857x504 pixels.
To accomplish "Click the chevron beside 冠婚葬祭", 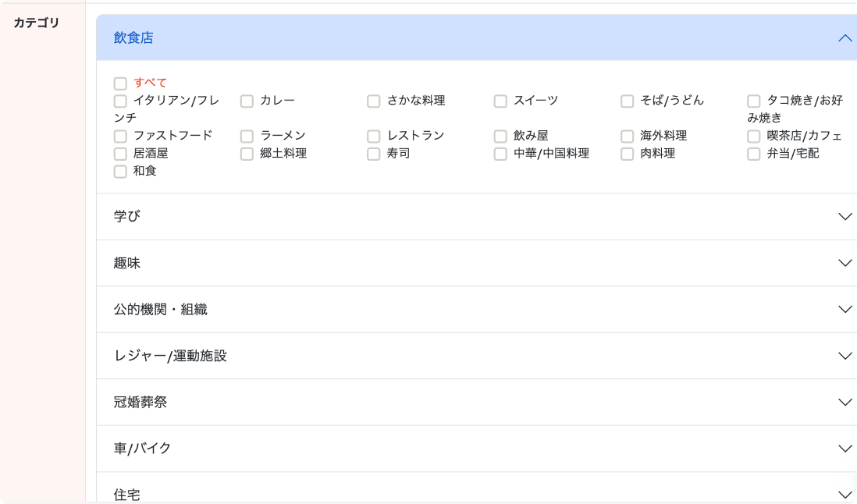I will [844, 403].
